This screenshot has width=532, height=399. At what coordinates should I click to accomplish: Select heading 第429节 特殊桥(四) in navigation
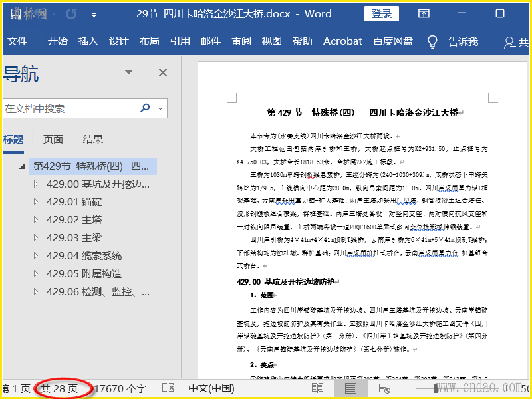pos(93,166)
